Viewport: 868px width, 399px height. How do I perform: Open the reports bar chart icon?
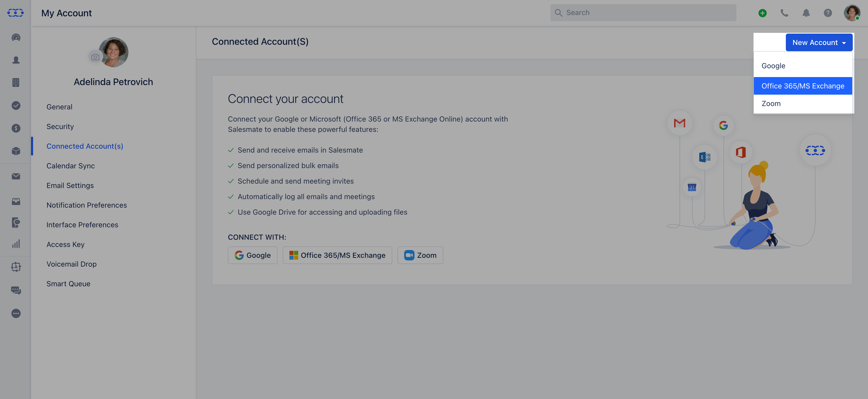coord(16,244)
